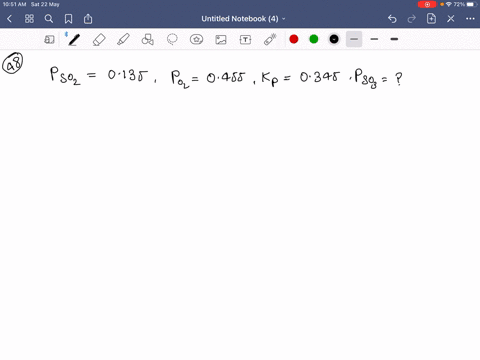Undo the last stroke
The width and height of the screenshot is (480, 360).
tap(392, 19)
